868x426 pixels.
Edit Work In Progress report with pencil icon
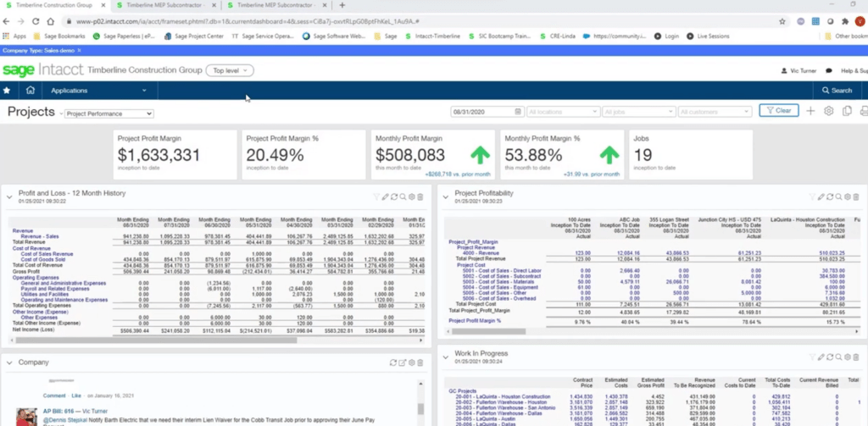(821, 357)
